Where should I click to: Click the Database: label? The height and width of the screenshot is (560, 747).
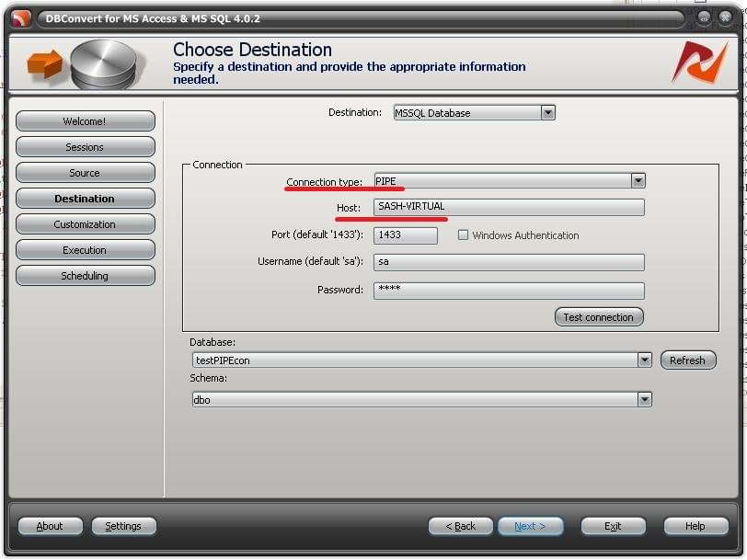[x=213, y=342]
